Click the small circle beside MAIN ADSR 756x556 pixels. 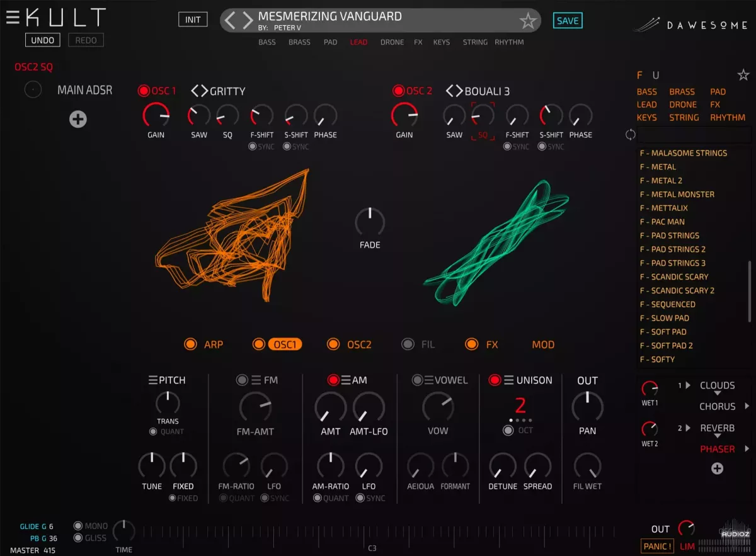(33, 90)
